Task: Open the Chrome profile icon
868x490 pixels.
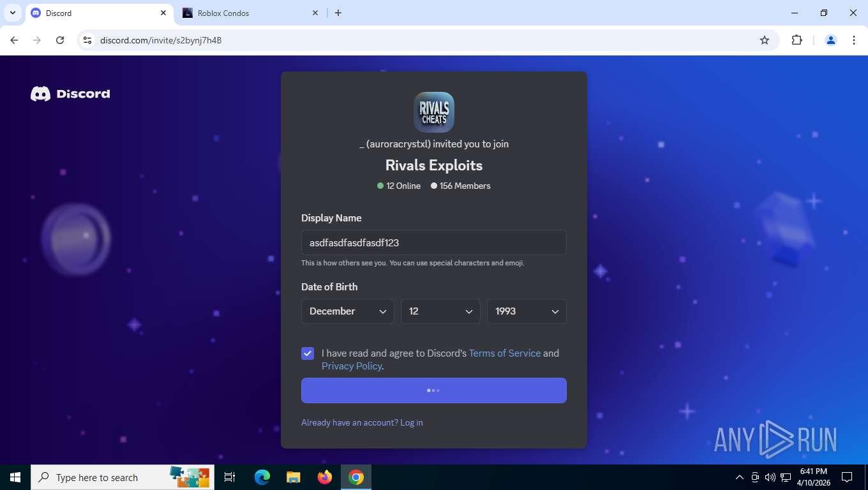Action: [831, 40]
